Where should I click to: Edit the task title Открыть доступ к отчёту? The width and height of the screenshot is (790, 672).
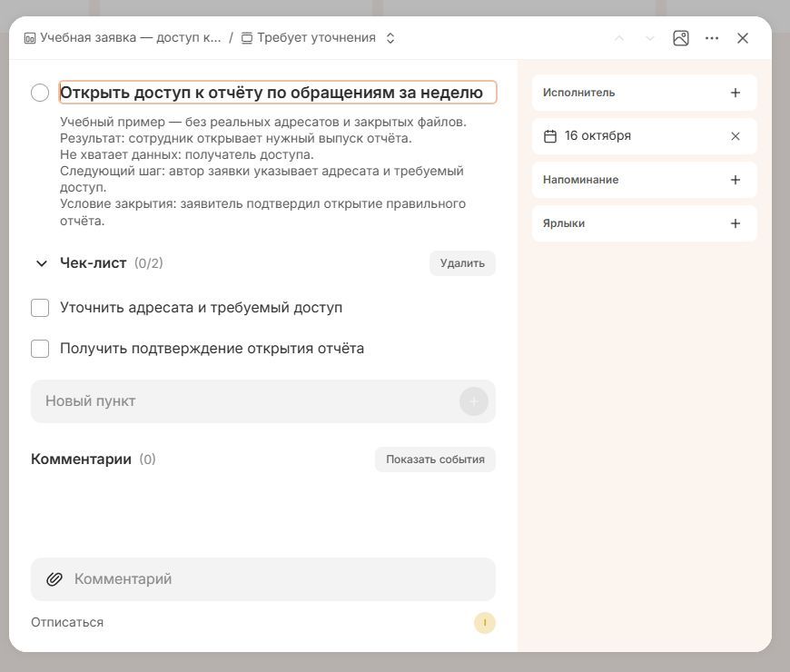click(x=278, y=93)
